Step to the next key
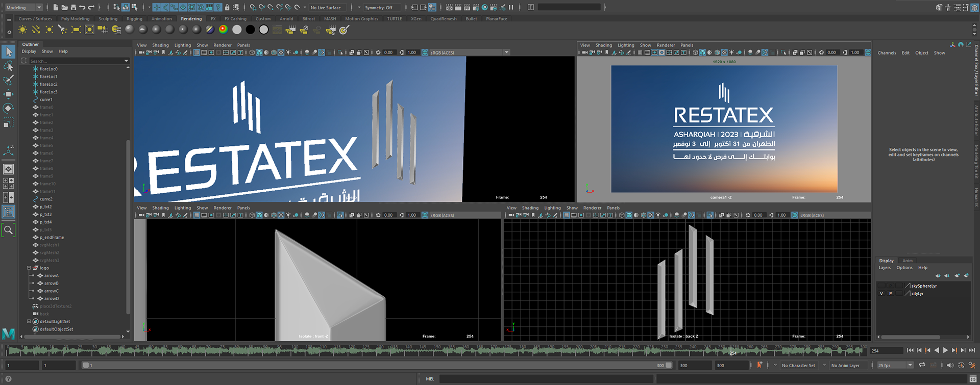 [954, 350]
